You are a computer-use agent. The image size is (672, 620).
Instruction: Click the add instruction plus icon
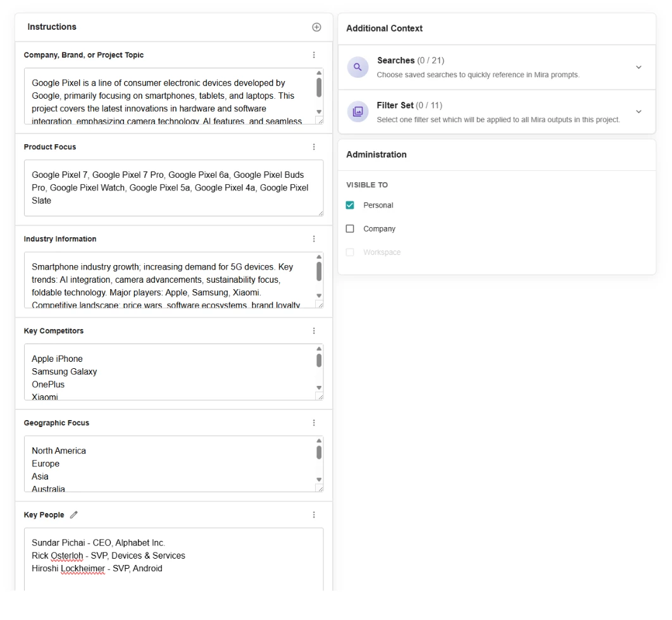point(316,27)
